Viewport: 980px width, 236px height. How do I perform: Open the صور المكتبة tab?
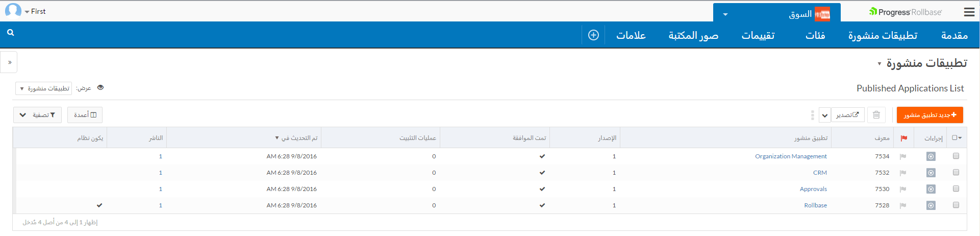click(693, 35)
